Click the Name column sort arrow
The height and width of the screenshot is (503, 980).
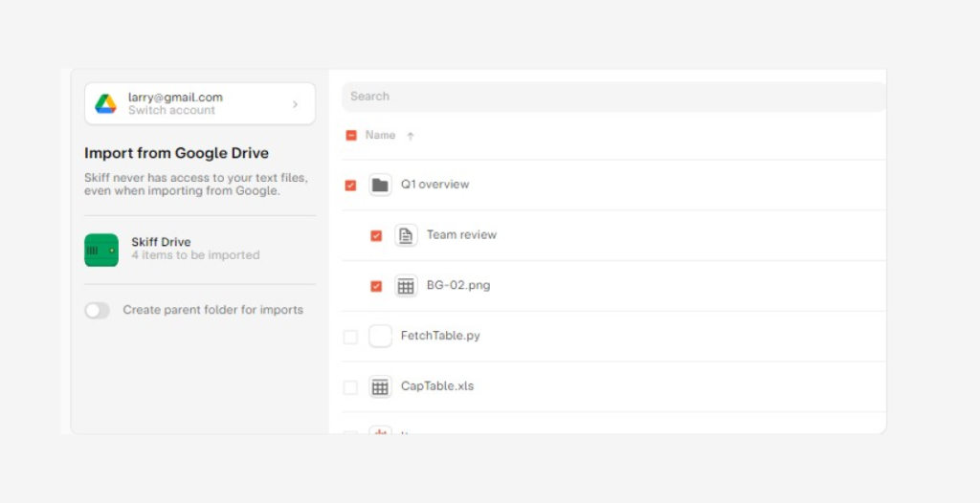[411, 136]
